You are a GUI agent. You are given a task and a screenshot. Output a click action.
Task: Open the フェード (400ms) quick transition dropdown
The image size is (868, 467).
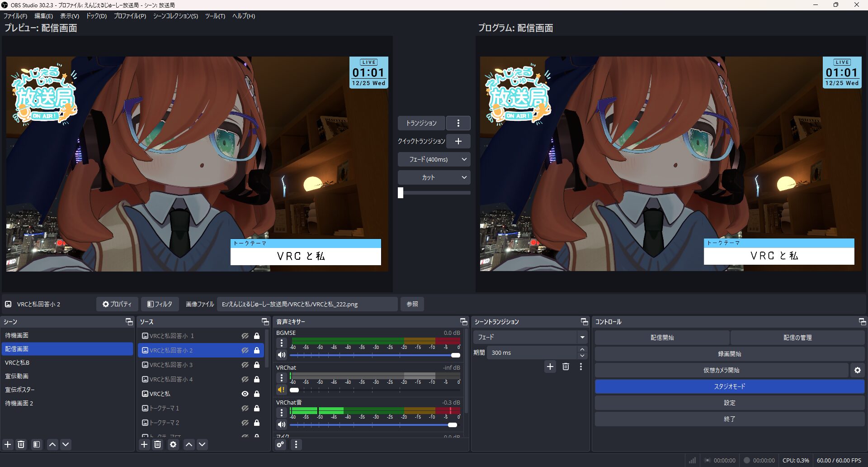pos(434,159)
